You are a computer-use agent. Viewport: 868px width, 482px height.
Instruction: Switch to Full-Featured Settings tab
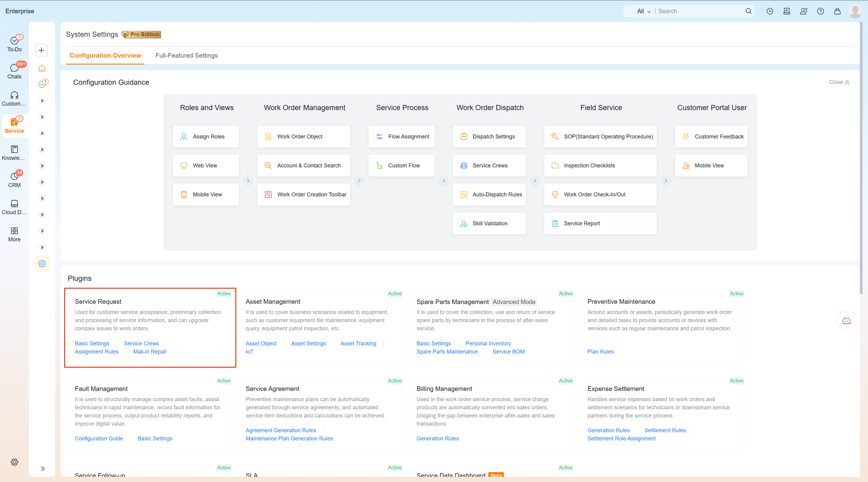point(186,55)
